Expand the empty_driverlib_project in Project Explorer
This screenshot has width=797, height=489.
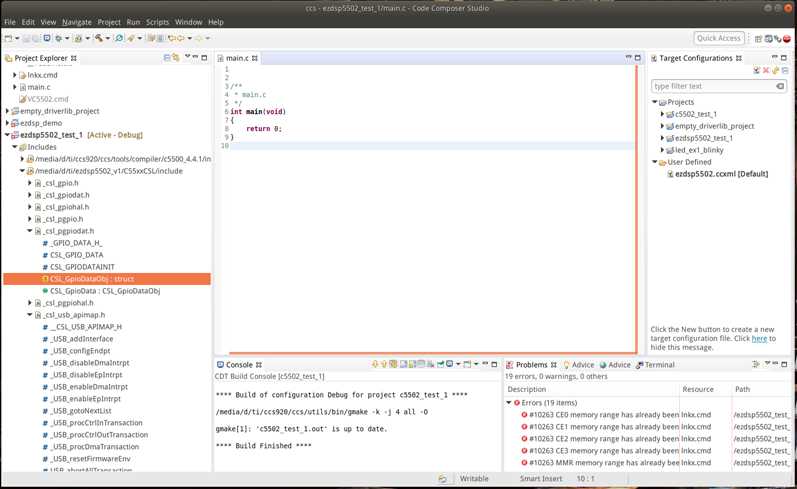[7, 111]
